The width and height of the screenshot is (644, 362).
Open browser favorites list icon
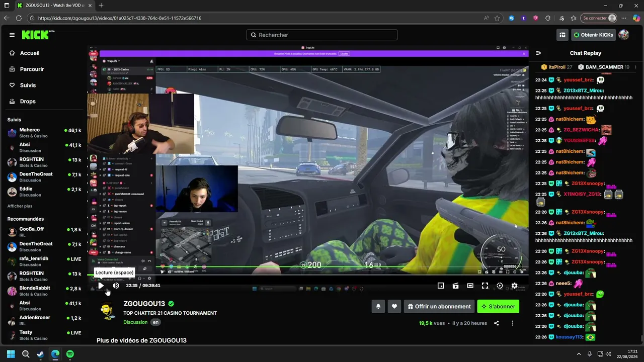(x=574, y=18)
